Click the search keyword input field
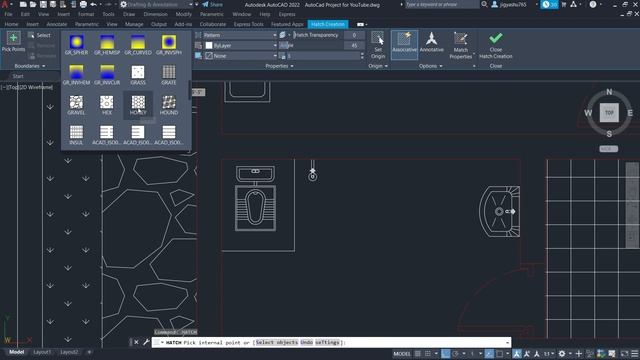The image size is (640, 360). tap(442, 4)
